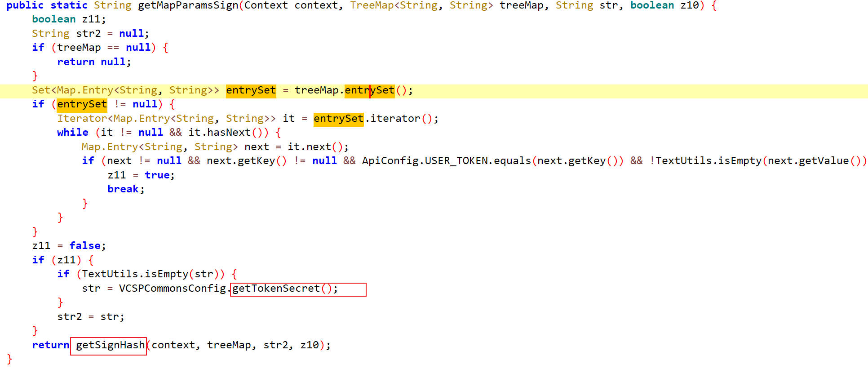
Task: Click the 'return null' statement
Action: point(93,62)
